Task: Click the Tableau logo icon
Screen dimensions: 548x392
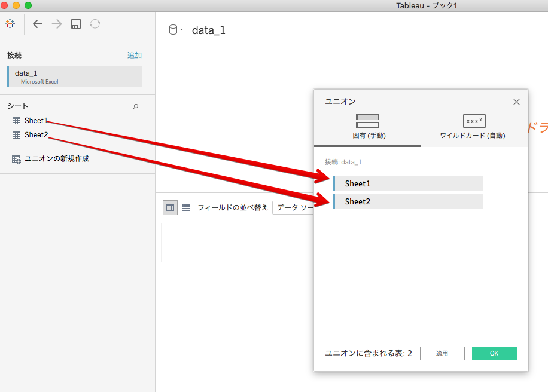Action: (9, 24)
